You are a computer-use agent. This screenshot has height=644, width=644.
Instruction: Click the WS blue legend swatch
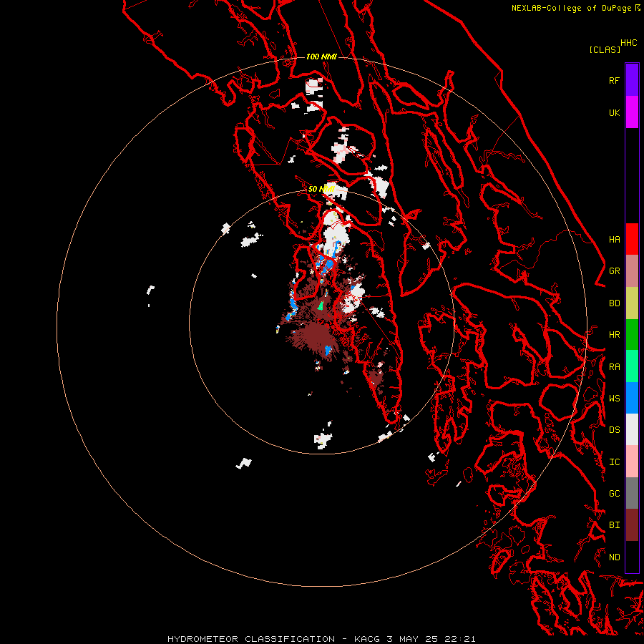[632, 398]
